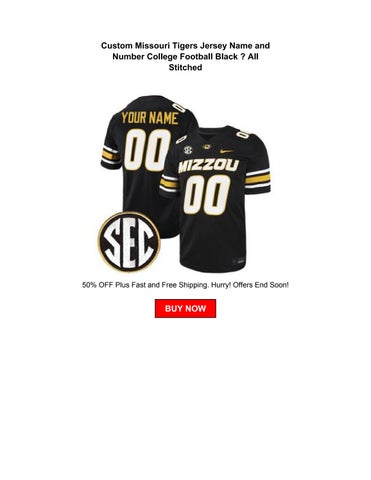Click gold stripes on back jersey sleeve

[x=110, y=155]
